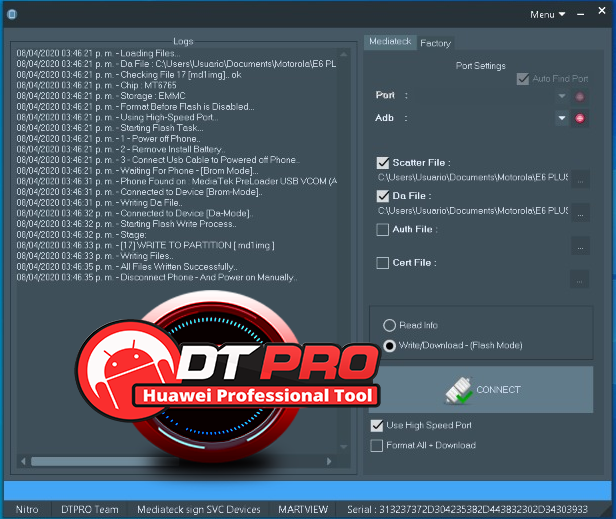Switch to the Mediateck tab
Viewport: 616px width, 519px height.
pyautogui.click(x=390, y=42)
